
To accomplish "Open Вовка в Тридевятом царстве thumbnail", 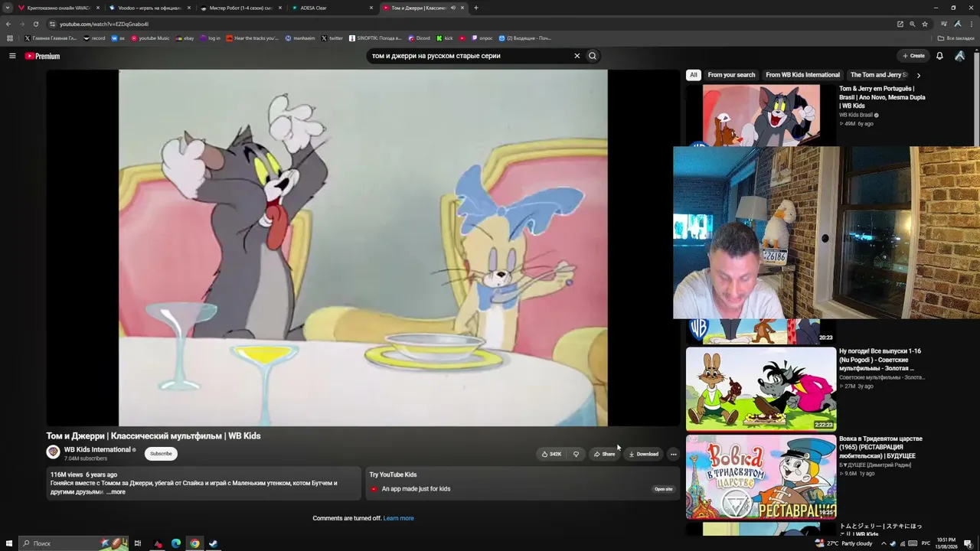I will (761, 477).
